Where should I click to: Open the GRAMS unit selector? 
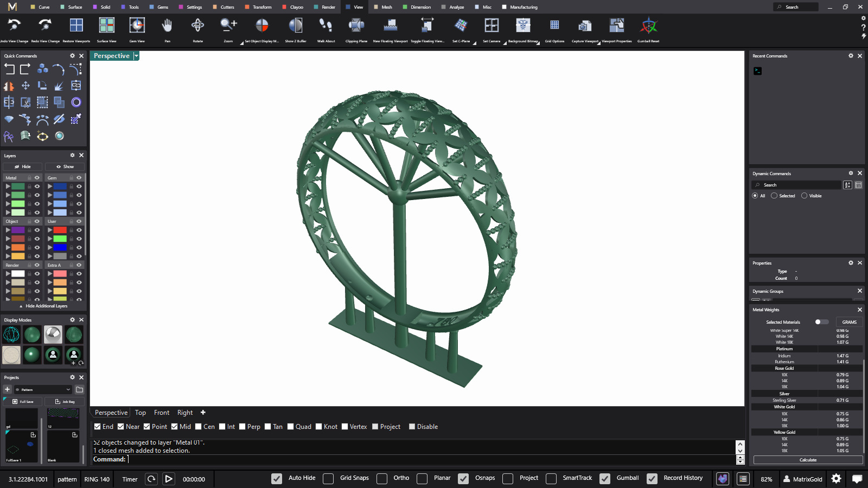pyautogui.click(x=849, y=322)
